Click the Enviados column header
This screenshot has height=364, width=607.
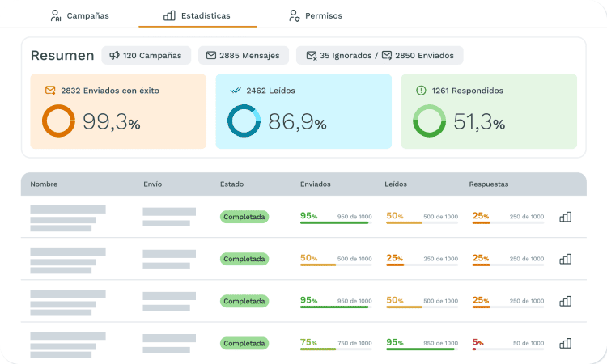click(x=315, y=184)
